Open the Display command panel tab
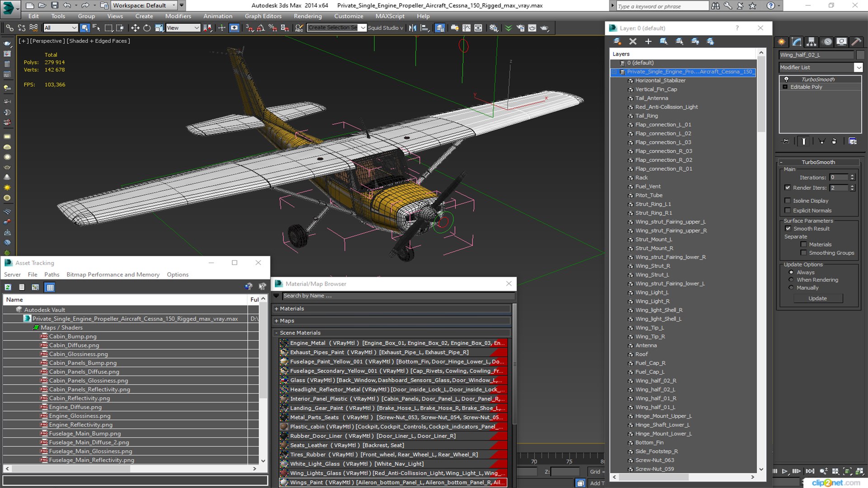This screenshot has width=868, height=488. tap(841, 42)
